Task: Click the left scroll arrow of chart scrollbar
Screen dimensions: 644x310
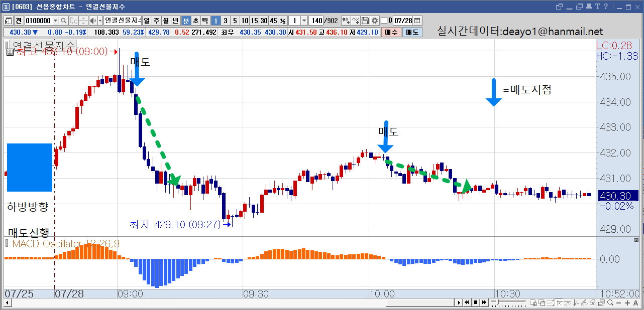Action: coord(8,302)
